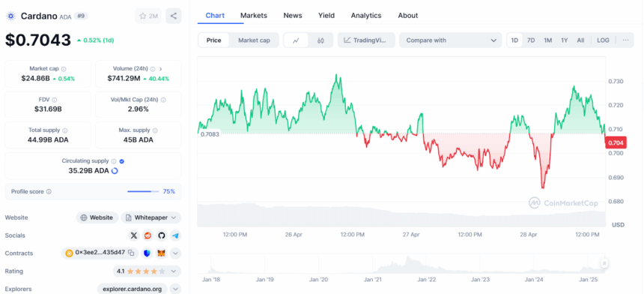Open the About tab

[408, 16]
